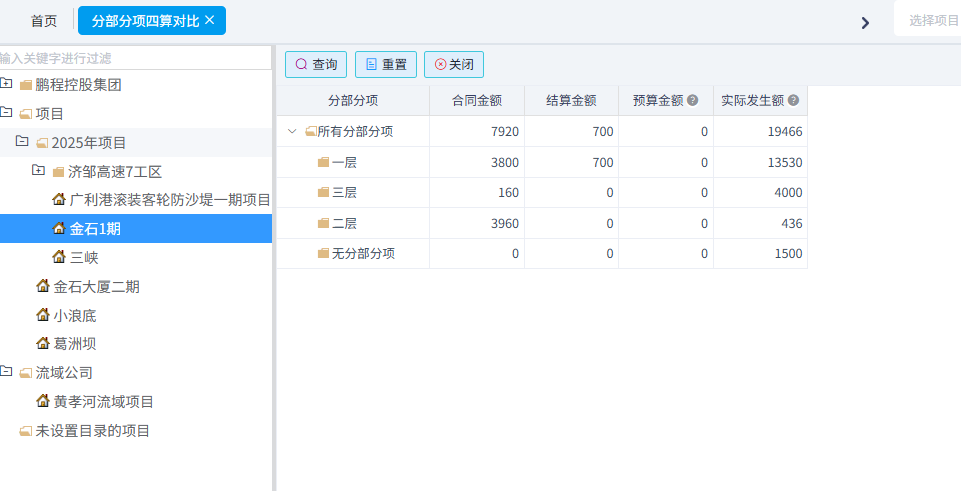The image size is (961, 491).
Task: Collapse the 项目 tree node
Action: point(6,113)
